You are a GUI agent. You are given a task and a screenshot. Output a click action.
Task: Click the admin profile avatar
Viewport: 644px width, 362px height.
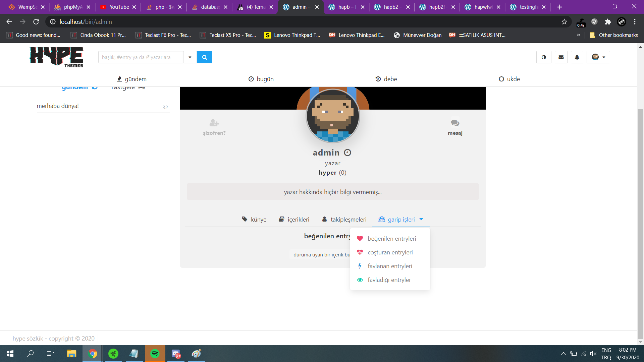(x=333, y=116)
